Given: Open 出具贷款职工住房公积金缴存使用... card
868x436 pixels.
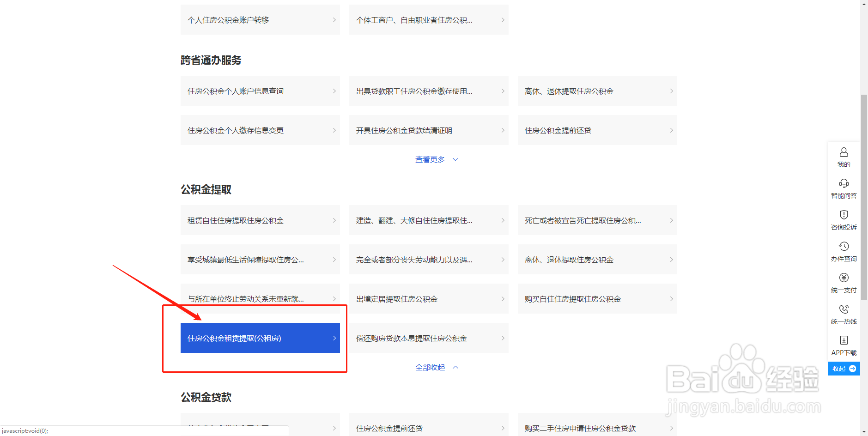Looking at the screenshot, I should [429, 91].
